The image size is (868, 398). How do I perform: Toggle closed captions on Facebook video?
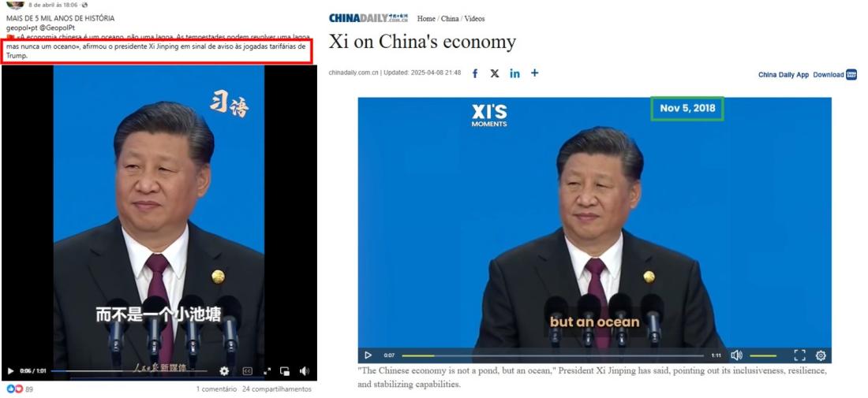[x=248, y=371]
